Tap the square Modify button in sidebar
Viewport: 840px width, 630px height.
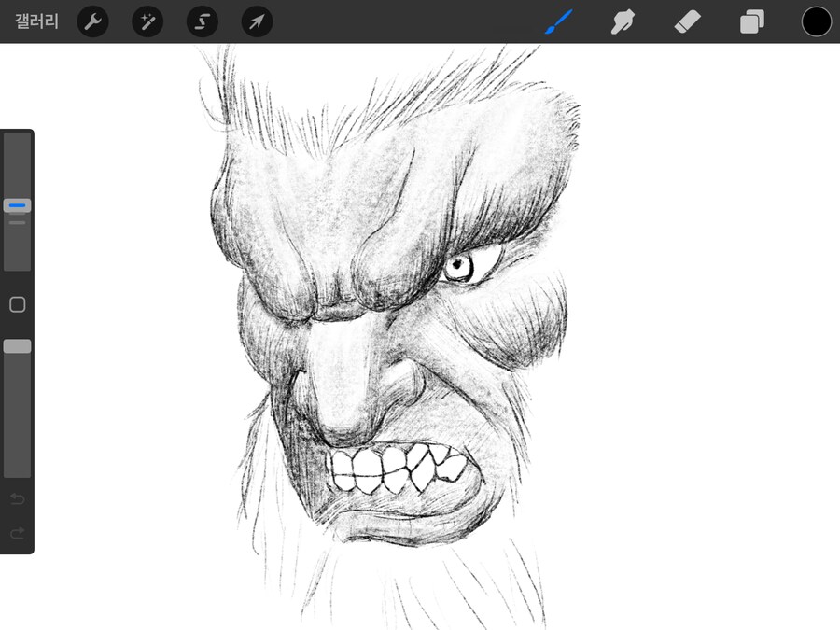(17, 304)
